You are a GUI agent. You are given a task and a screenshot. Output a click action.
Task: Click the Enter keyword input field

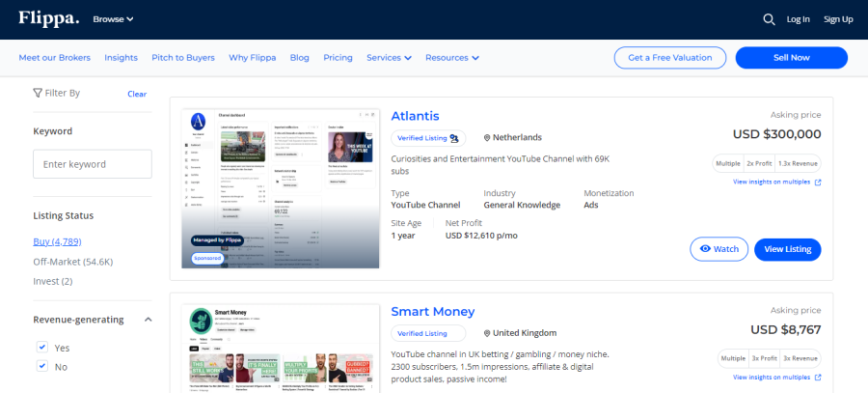pyautogui.click(x=93, y=164)
